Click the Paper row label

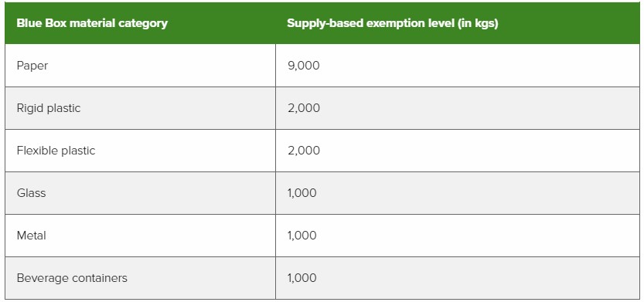point(32,66)
